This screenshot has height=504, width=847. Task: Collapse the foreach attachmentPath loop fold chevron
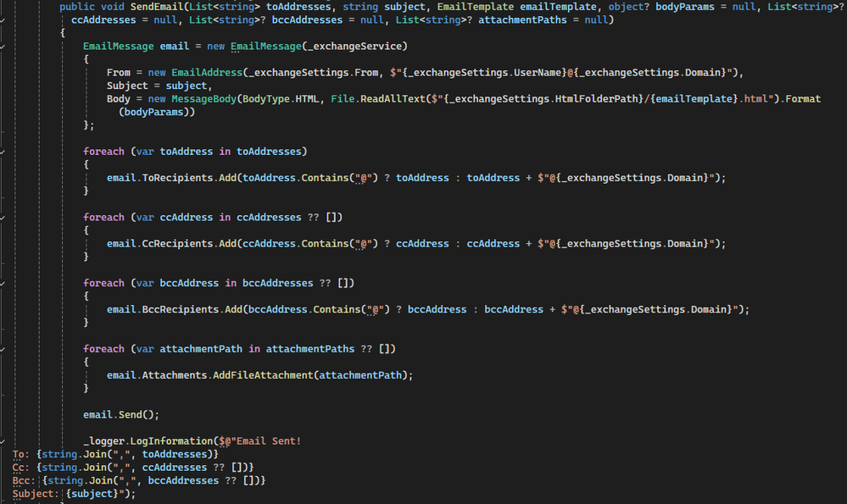click(x=3, y=349)
